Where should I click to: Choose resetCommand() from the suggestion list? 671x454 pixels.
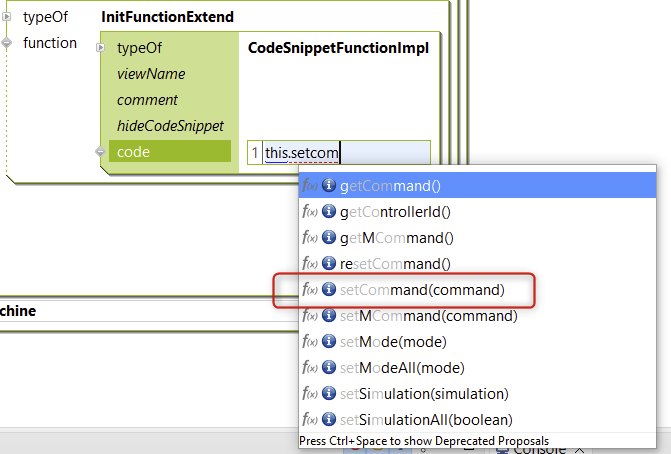[x=395, y=264]
